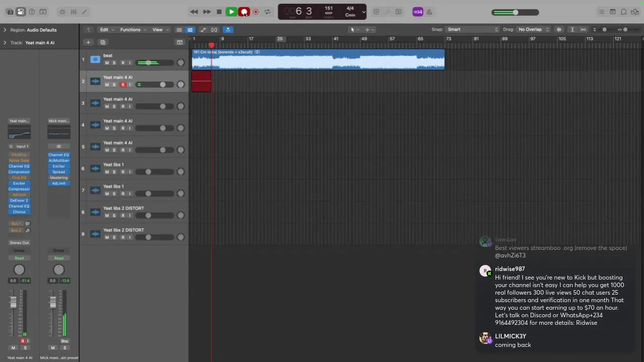This screenshot has height=362, width=644.
Task: Mute track 6 Yeat libs 1
Action: point(107,172)
